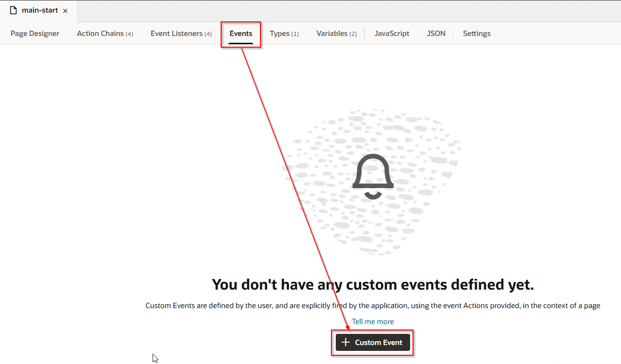Click the empty tab strip right of main-start

(340, 11)
